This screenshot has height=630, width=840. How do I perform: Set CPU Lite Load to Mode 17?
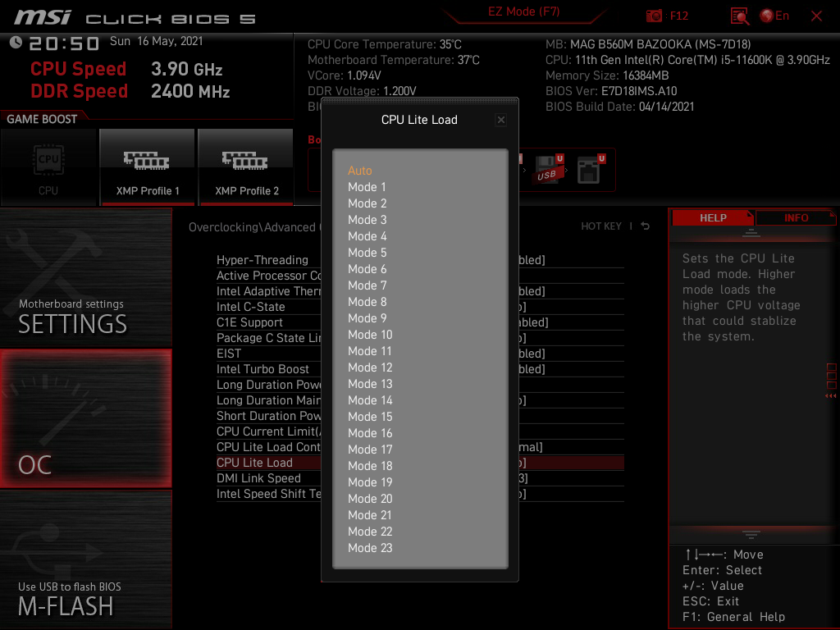(x=370, y=450)
